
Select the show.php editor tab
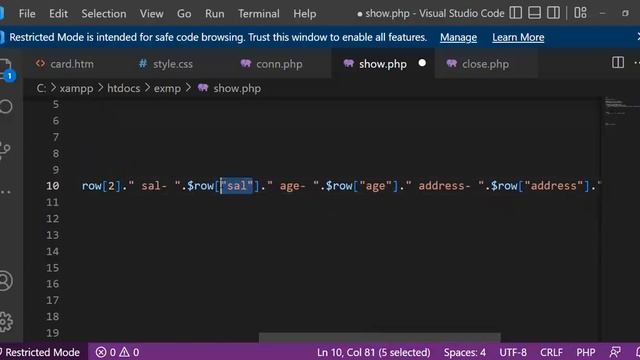pos(382,64)
